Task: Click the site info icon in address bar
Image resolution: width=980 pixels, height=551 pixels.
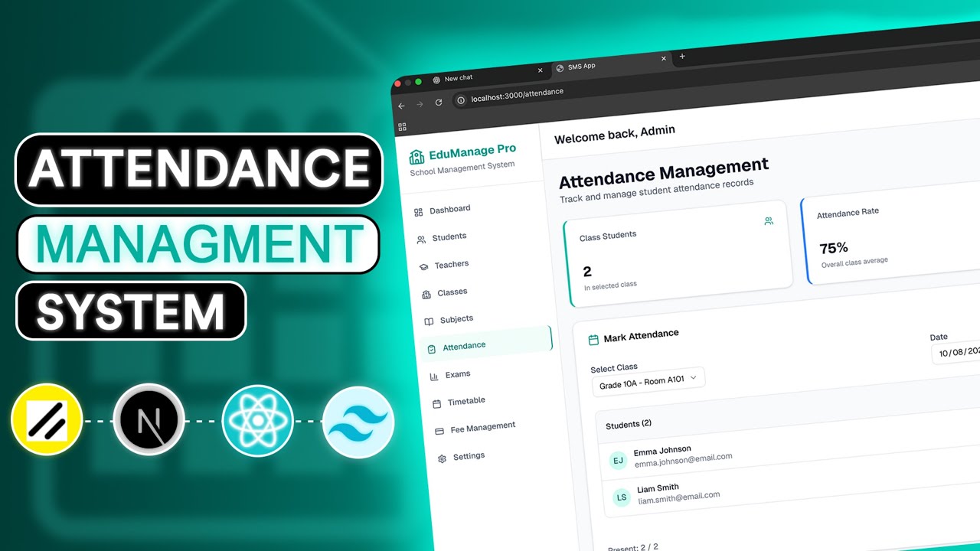Action: point(461,99)
